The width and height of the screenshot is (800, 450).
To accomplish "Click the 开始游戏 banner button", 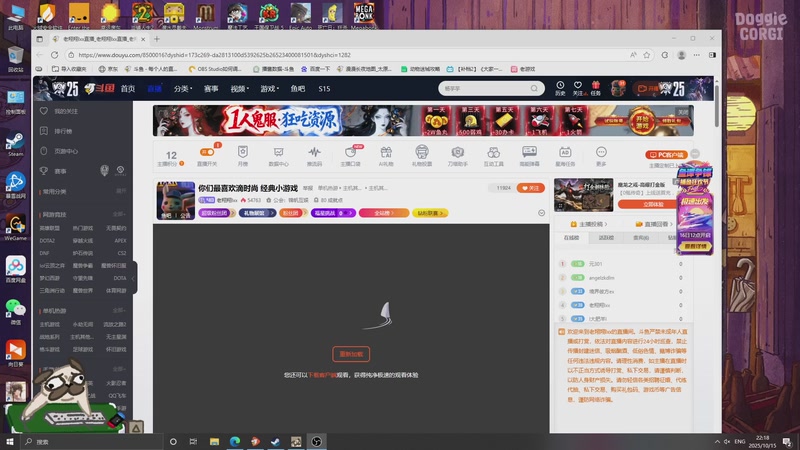I will (642, 121).
